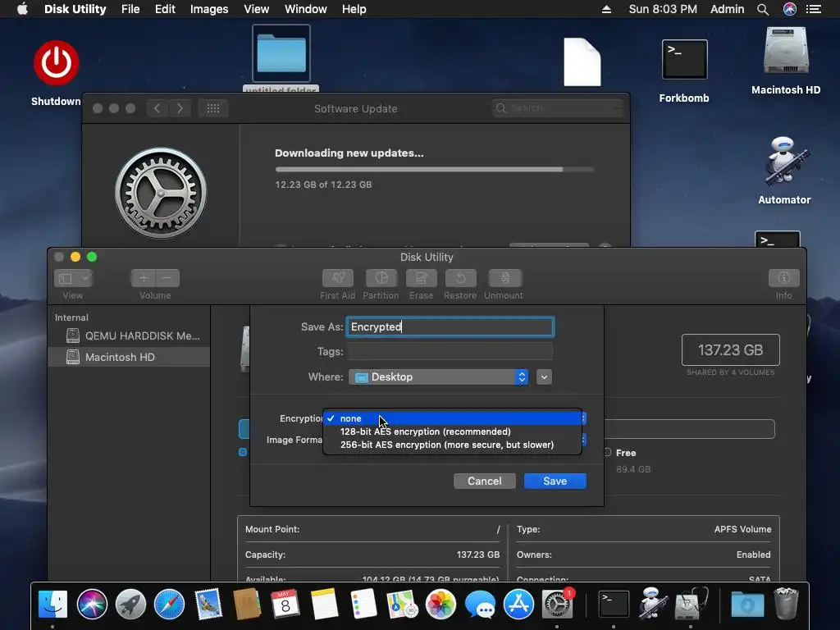Viewport: 840px width, 630px height.
Task: Choose the none encryption option
Action: [453, 418]
